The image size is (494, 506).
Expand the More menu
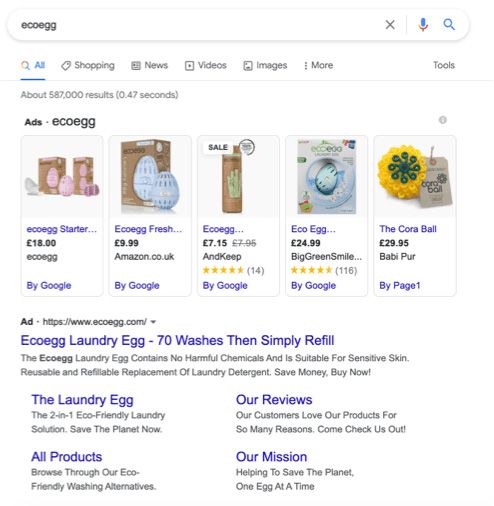point(318,66)
